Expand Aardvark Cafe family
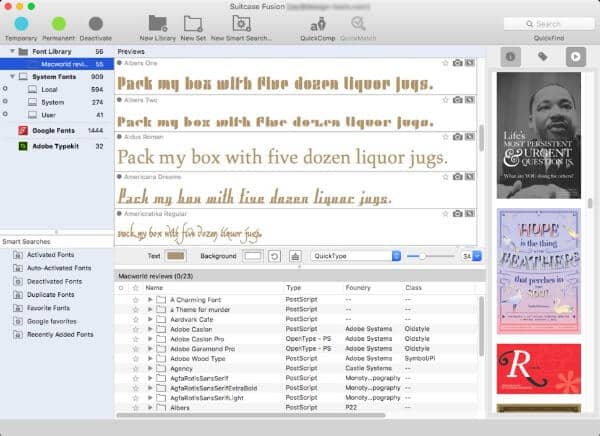The image size is (600, 436). click(x=150, y=319)
